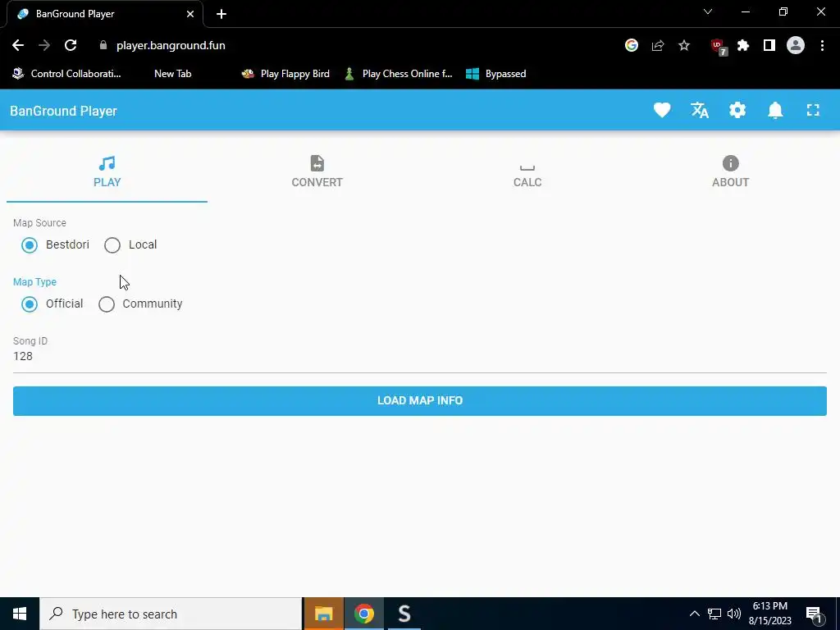Share this page using share icon
The height and width of the screenshot is (630, 840).
coord(658,46)
